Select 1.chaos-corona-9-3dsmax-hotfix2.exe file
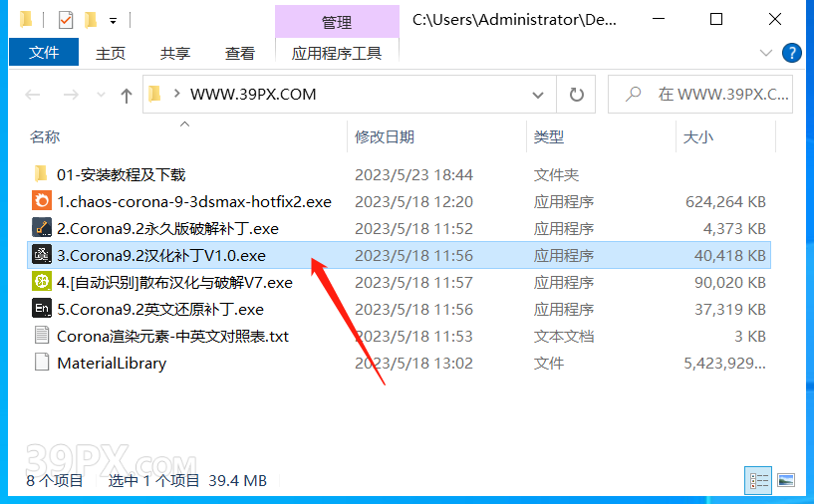 point(194,202)
